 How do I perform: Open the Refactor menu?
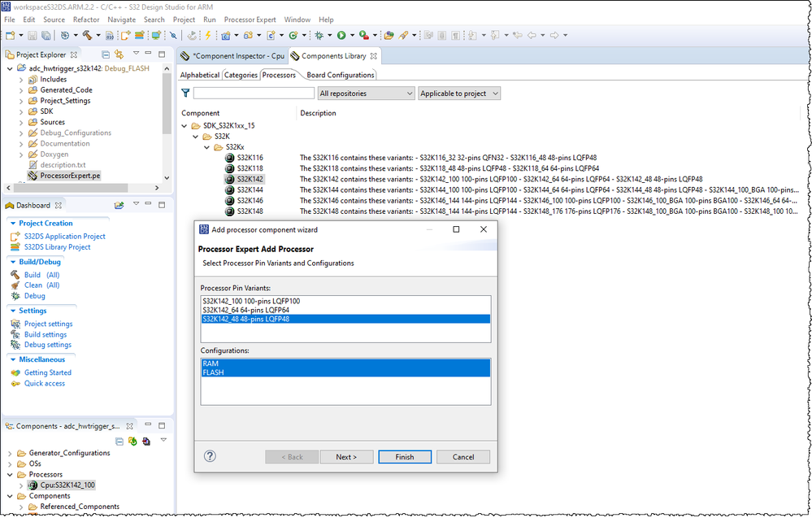coord(86,20)
